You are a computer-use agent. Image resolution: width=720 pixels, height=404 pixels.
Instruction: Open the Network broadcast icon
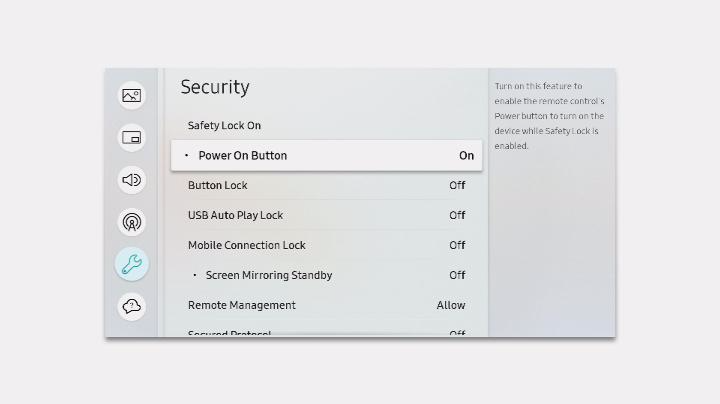[x=132, y=222]
